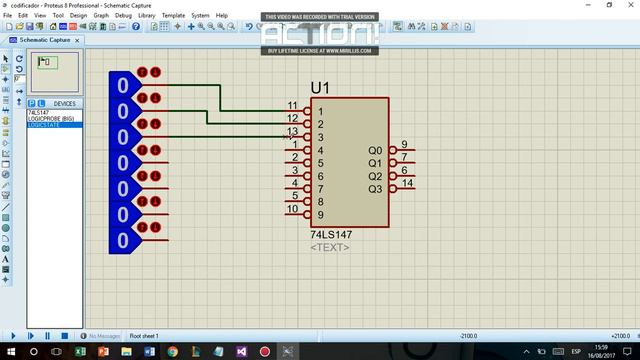Select the U1 74LS147 component body
The width and height of the screenshot is (640, 360).
tap(350, 162)
